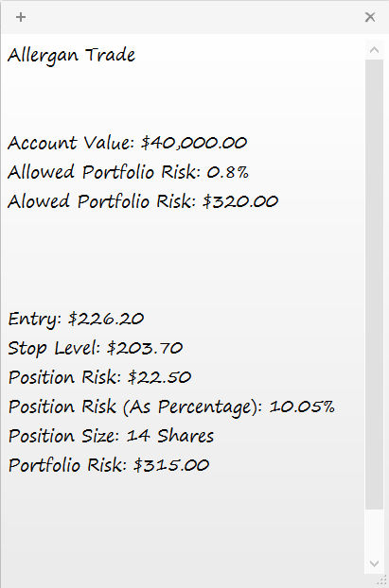Click the resize grip at bottom corner
Image resolution: width=389 pixels, height=588 pixels.
(x=383, y=580)
